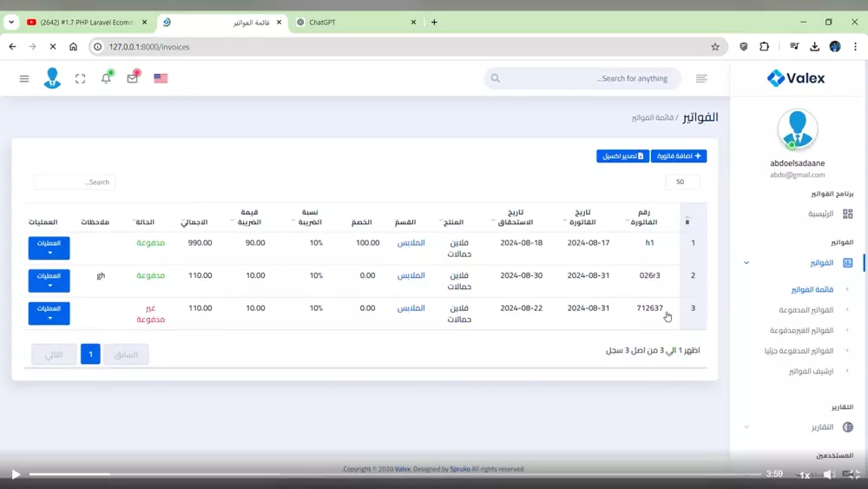Image resolution: width=868 pixels, height=489 pixels.
Task: Click التالي pagination button
Action: [x=54, y=354]
